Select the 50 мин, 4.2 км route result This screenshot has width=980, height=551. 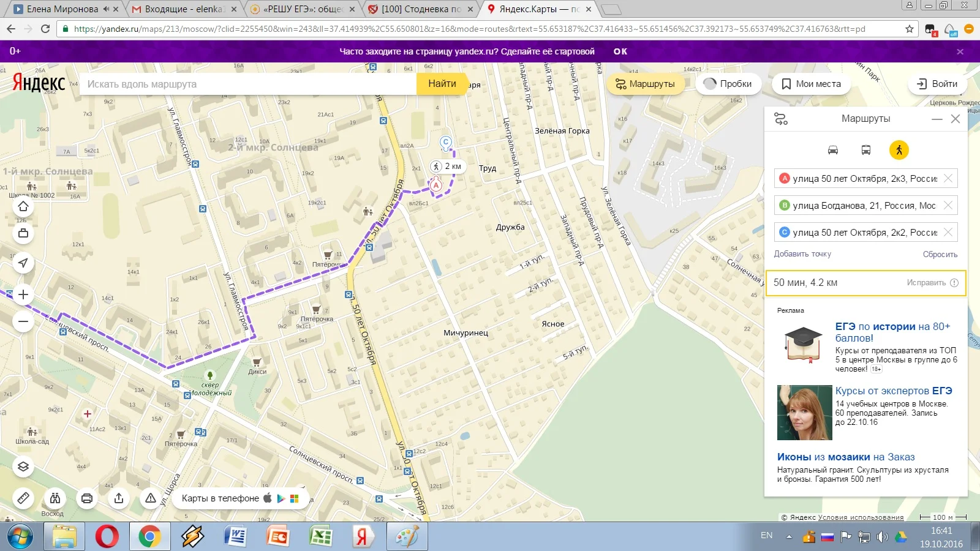(x=866, y=283)
